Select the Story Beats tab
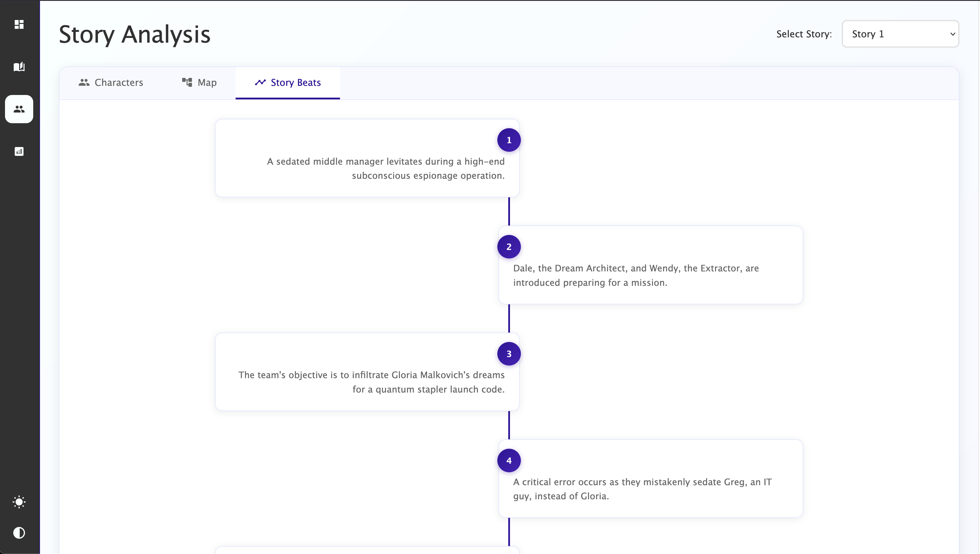Image resolution: width=980 pixels, height=554 pixels. coord(288,83)
